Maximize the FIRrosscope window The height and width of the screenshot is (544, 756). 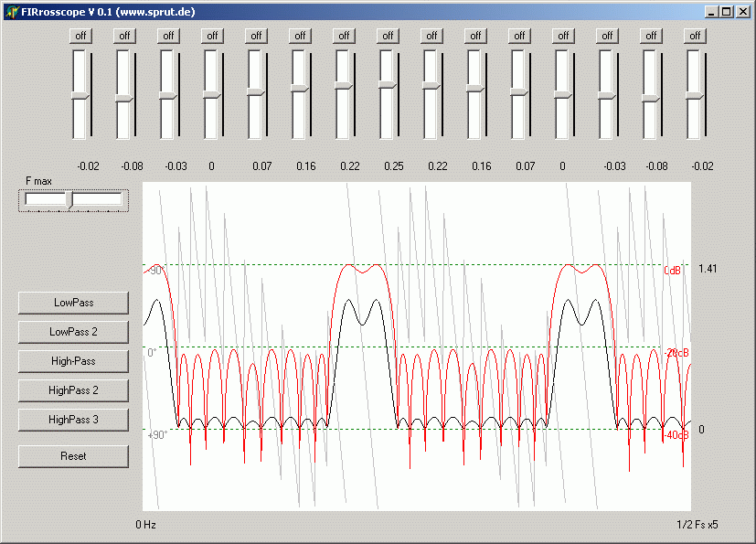[726, 12]
